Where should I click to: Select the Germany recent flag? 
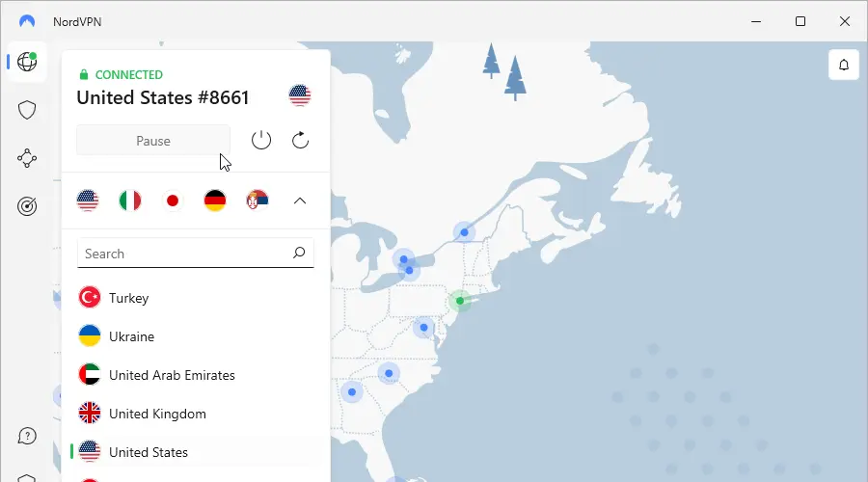coord(215,201)
